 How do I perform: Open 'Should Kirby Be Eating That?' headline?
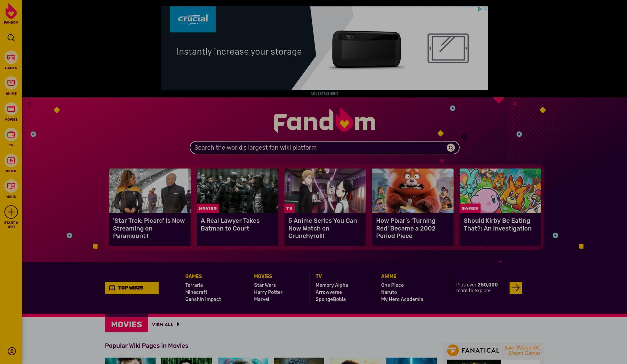pos(497,224)
